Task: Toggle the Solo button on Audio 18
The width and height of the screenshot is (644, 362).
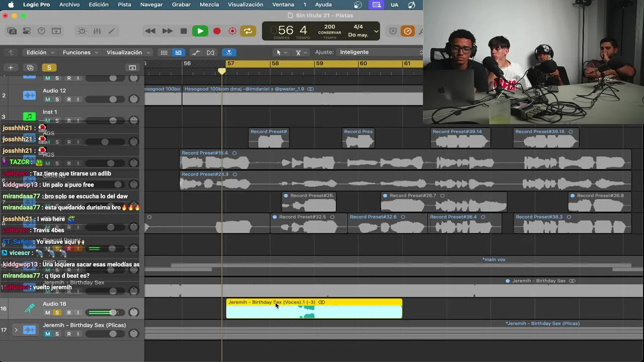Action: (57, 312)
